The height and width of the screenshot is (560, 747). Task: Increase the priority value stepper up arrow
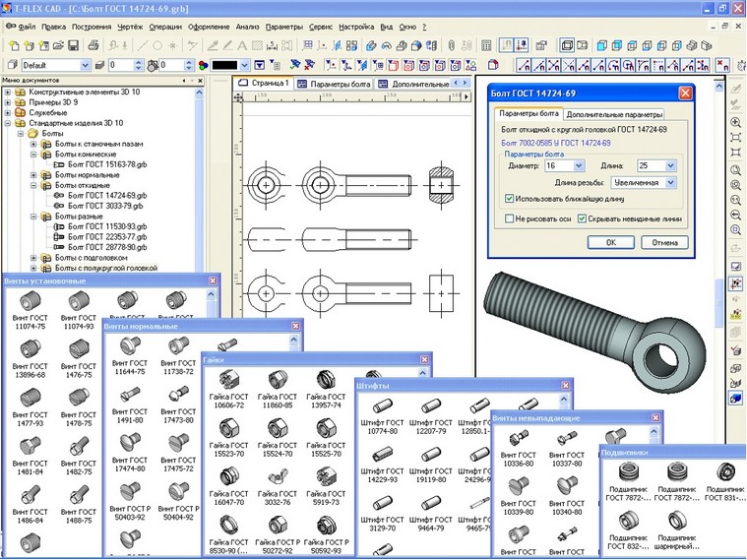[189, 62]
